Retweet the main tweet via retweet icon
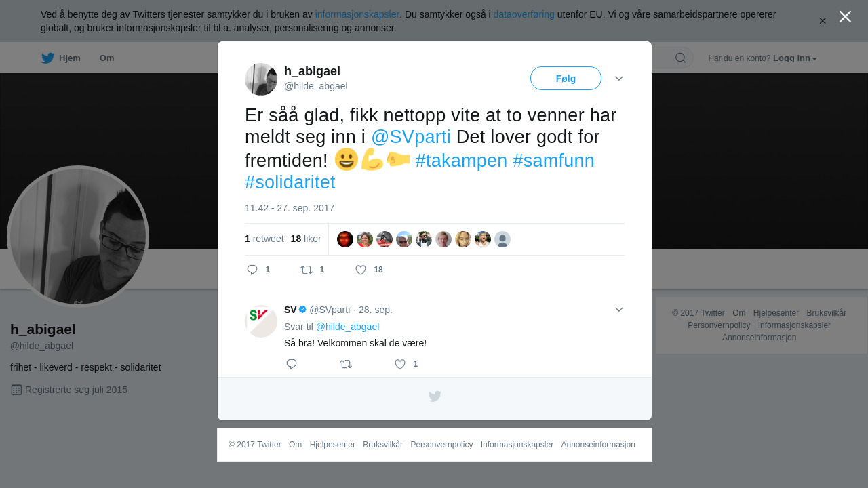 [x=307, y=270]
